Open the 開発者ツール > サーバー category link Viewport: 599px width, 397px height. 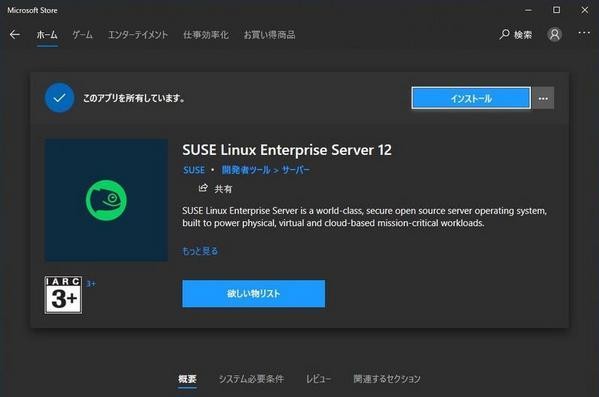tap(266, 170)
